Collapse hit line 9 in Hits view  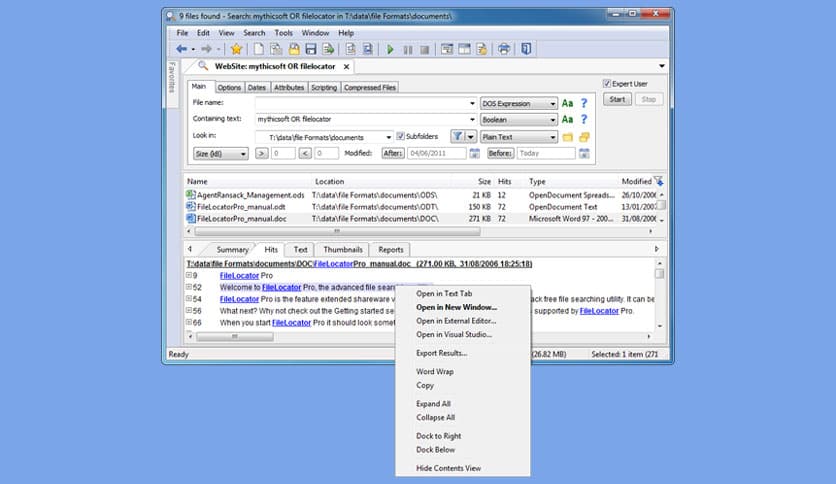coord(189,276)
